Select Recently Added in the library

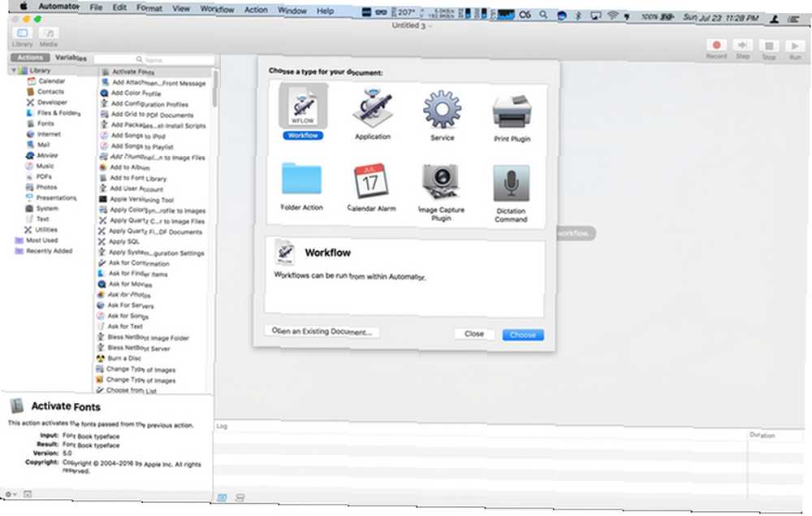(x=50, y=251)
